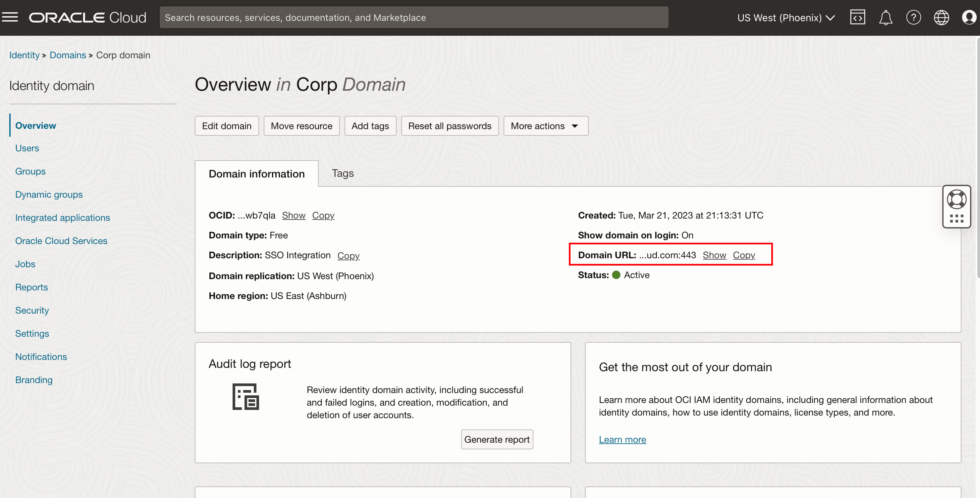Open the Users page

tap(27, 148)
